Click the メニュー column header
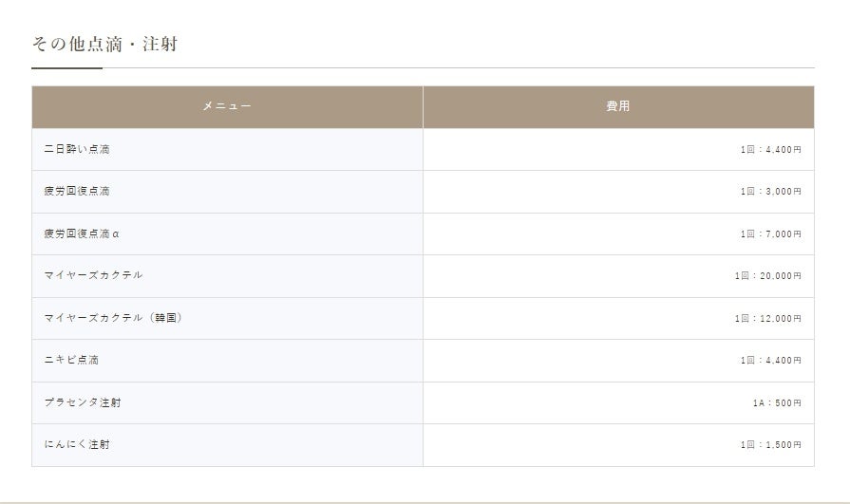Image resolution: width=850 pixels, height=504 pixels. click(x=227, y=106)
